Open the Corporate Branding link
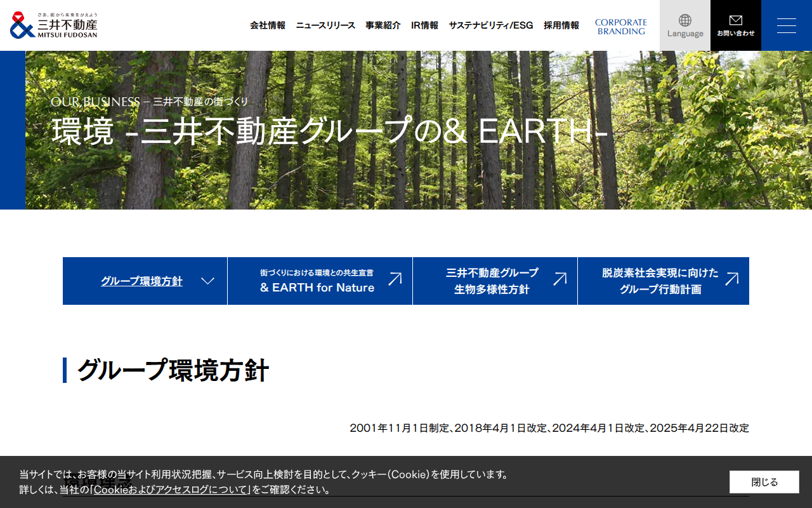The height and width of the screenshot is (508, 812). click(621, 27)
